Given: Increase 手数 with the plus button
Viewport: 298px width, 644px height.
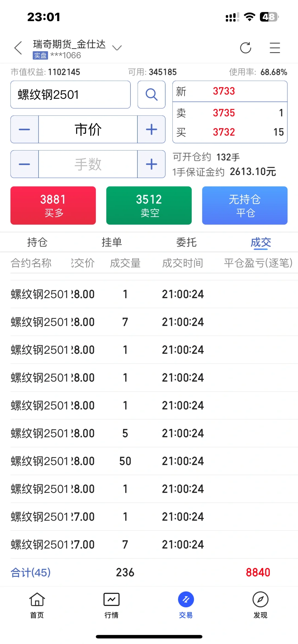Looking at the screenshot, I should (151, 164).
